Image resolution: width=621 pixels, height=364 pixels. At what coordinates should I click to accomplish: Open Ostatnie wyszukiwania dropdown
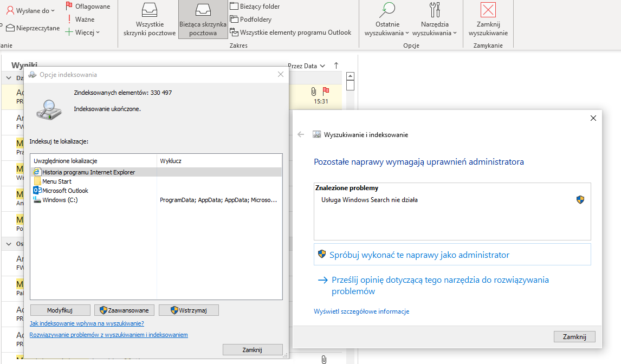(x=387, y=19)
